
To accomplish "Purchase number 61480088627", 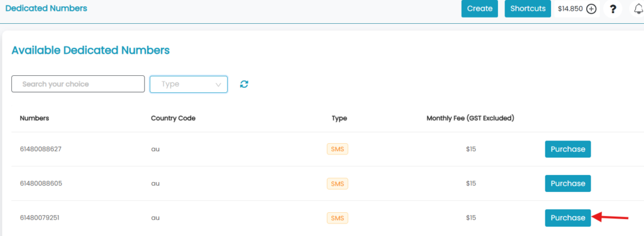I will click(x=568, y=149).
